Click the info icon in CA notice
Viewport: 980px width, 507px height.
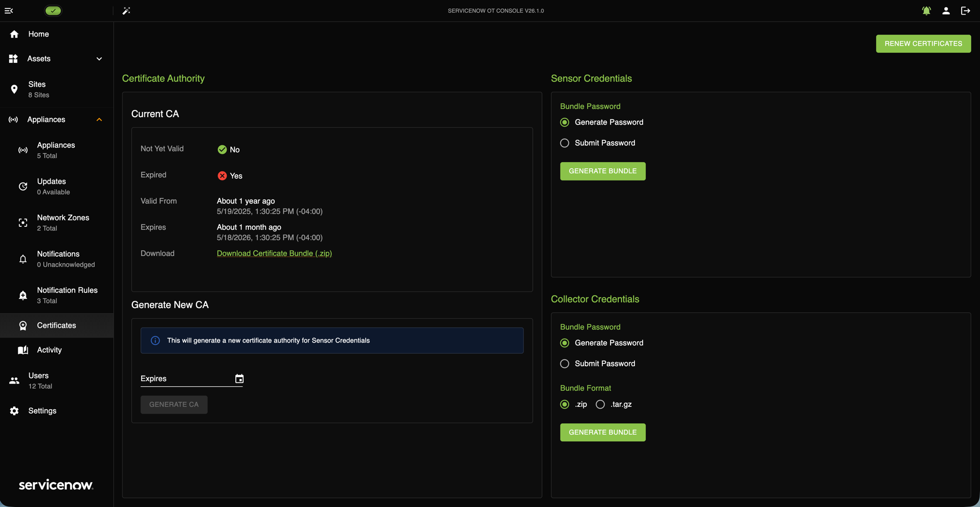155,341
